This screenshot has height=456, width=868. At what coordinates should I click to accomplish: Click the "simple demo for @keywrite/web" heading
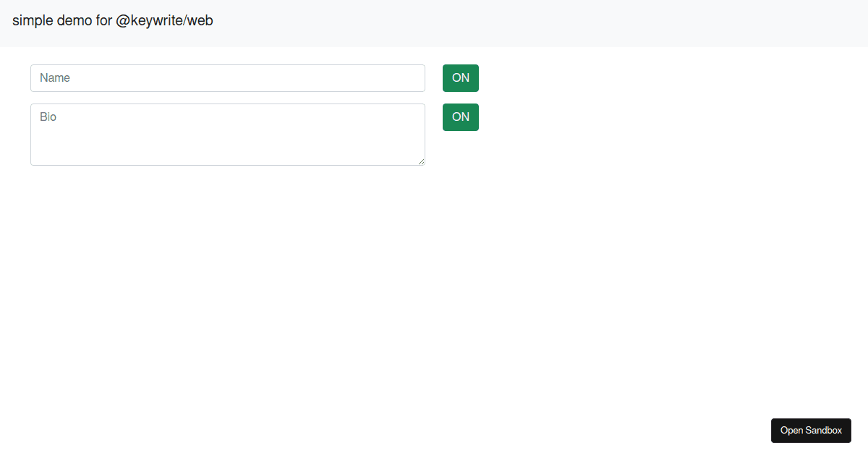[x=113, y=20]
